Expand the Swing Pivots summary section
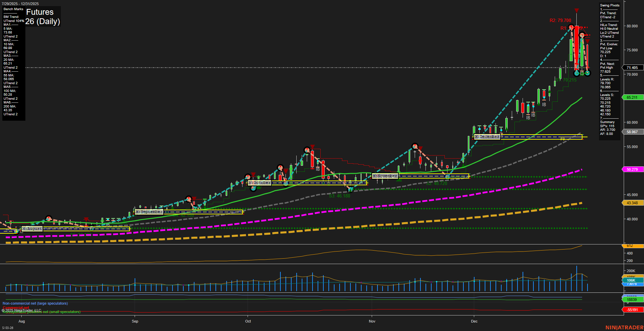 pyautogui.click(x=610, y=5)
